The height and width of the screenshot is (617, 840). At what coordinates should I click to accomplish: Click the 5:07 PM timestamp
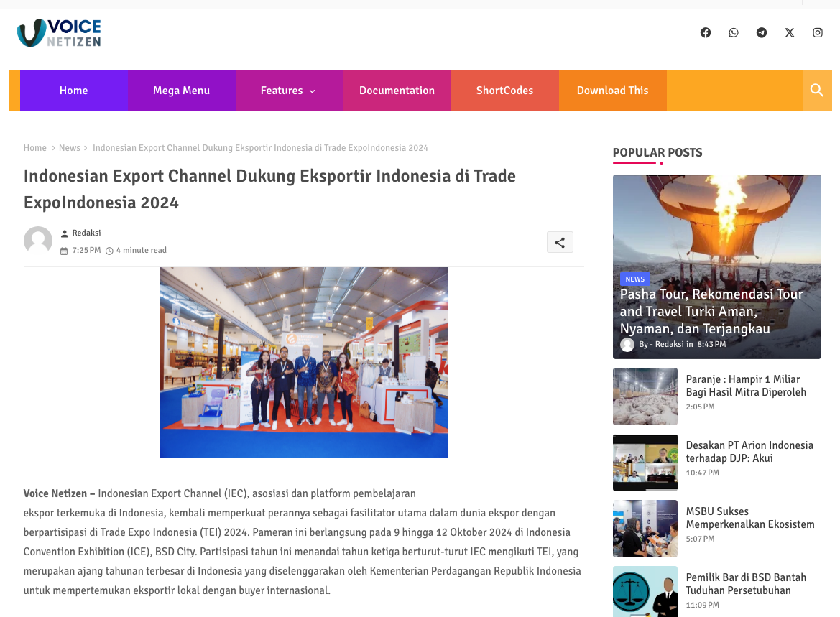pyautogui.click(x=700, y=539)
